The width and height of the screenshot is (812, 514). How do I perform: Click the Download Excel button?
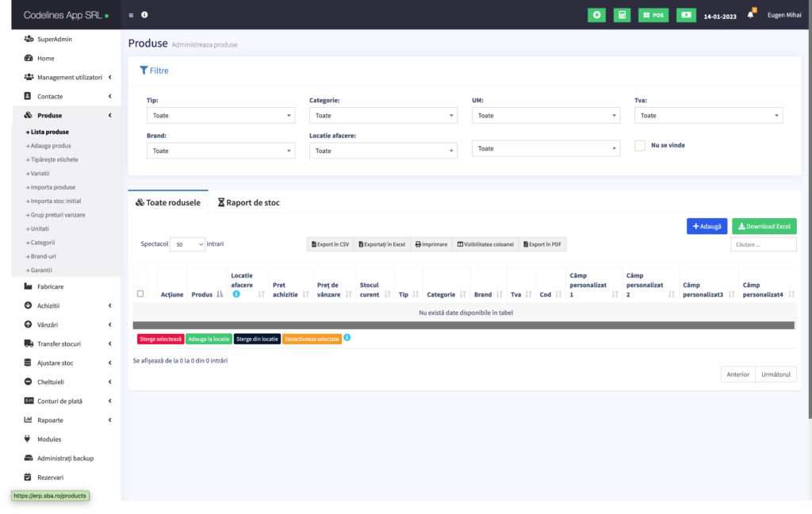click(x=764, y=226)
